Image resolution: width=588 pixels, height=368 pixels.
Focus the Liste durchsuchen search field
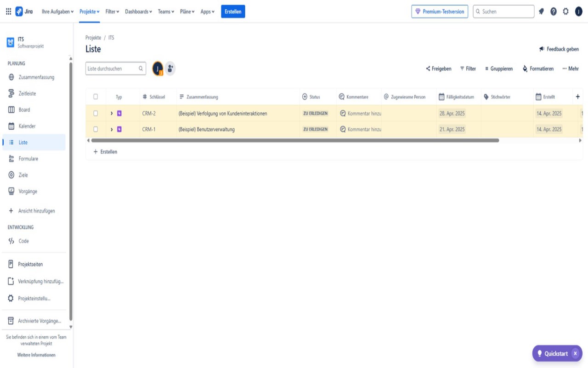[116, 69]
